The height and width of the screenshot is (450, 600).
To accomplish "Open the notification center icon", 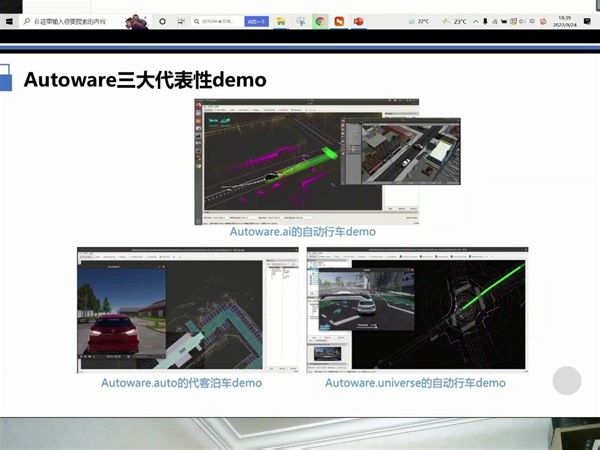I will pos(587,21).
